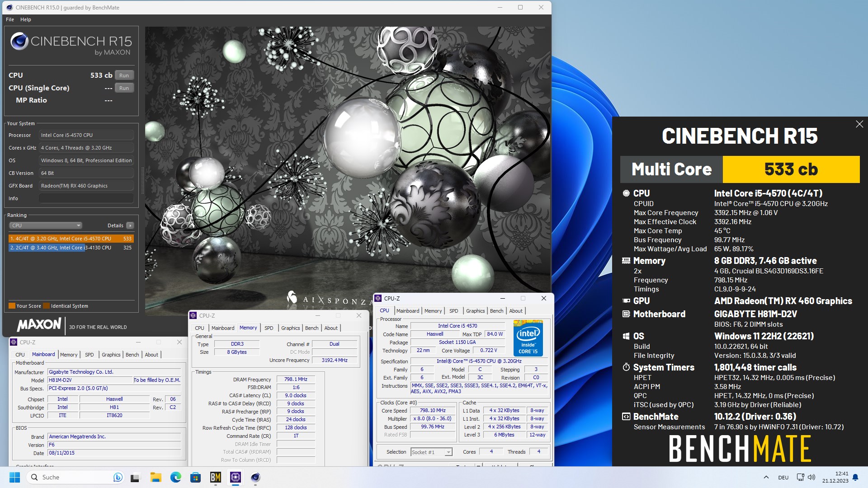Open the Help menu in Cinebench
The image size is (868, 488).
click(x=26, y=19)
